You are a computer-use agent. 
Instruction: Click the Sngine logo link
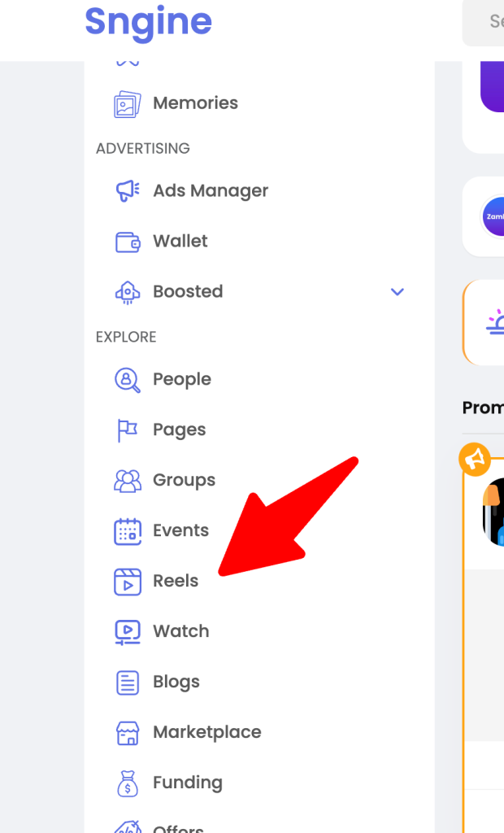(148, 22)
